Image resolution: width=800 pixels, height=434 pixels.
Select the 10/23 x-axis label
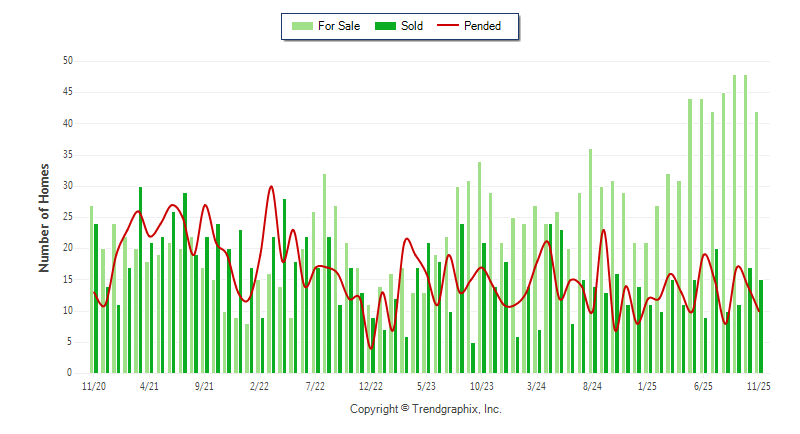(481, 385)
